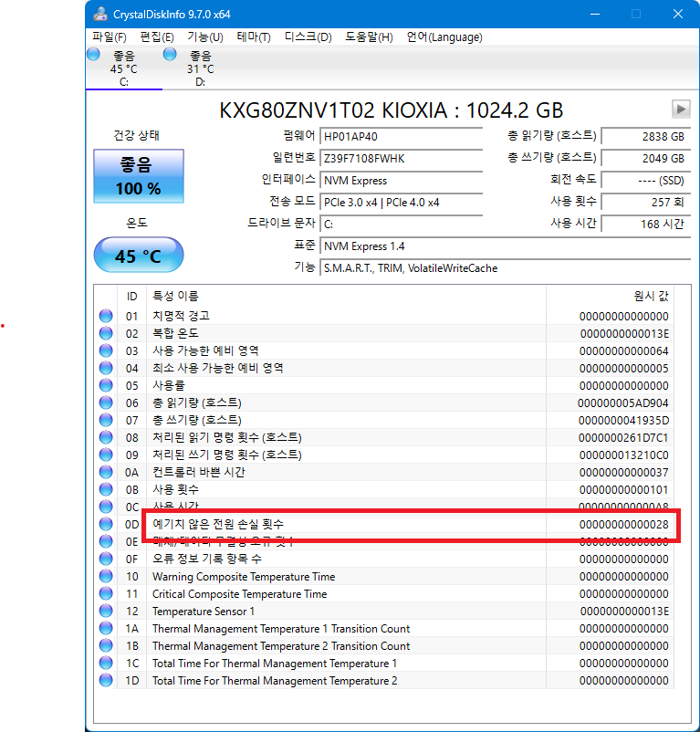This screenshot has height=732, width=700.
Task: Click the status orb for ID 03
Action: click(106, 350)
